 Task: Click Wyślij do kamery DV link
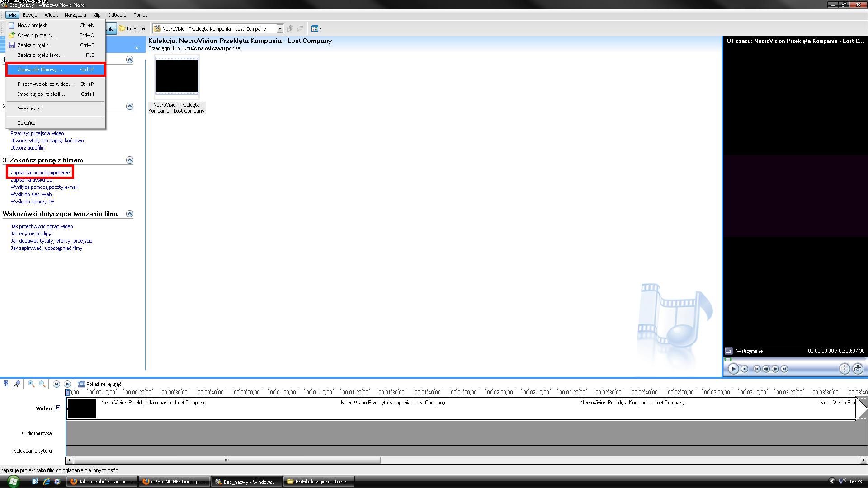click(x=33, y=202)
